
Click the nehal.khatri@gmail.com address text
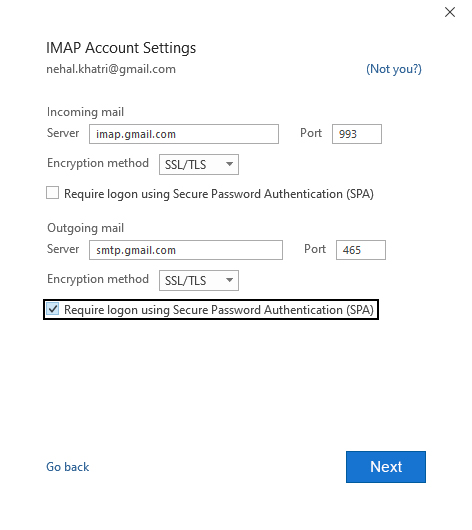click(111, 69)
